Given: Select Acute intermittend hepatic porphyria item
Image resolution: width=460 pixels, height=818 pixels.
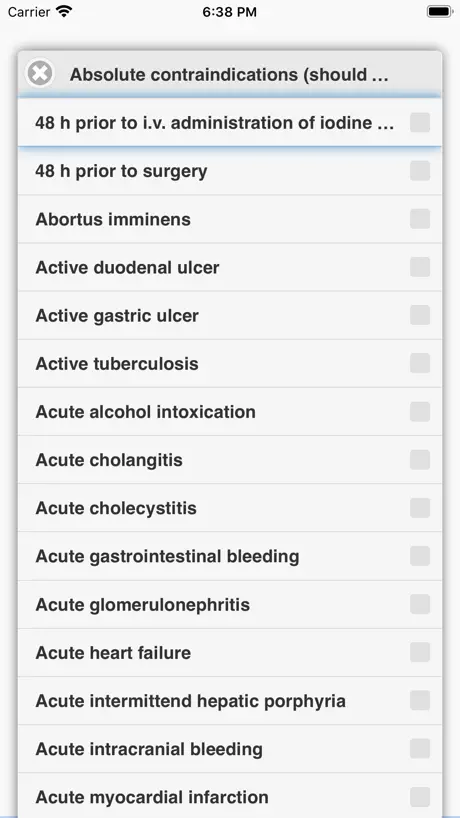Looking at the screenshot, I should [230, 701].
